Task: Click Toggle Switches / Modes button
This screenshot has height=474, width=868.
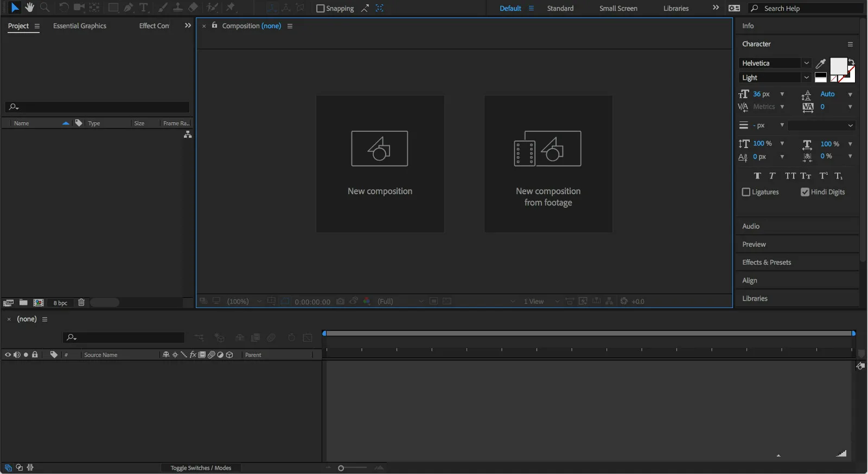Action: [201, 468]
